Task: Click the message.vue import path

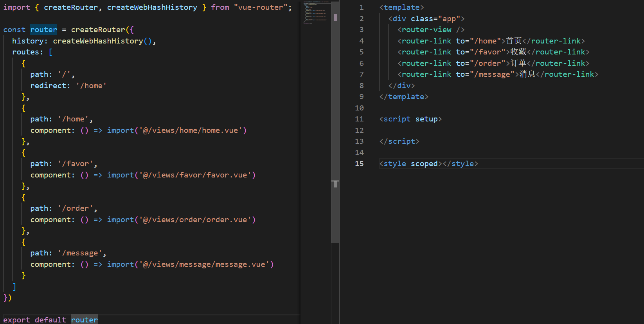Action: 204,264
